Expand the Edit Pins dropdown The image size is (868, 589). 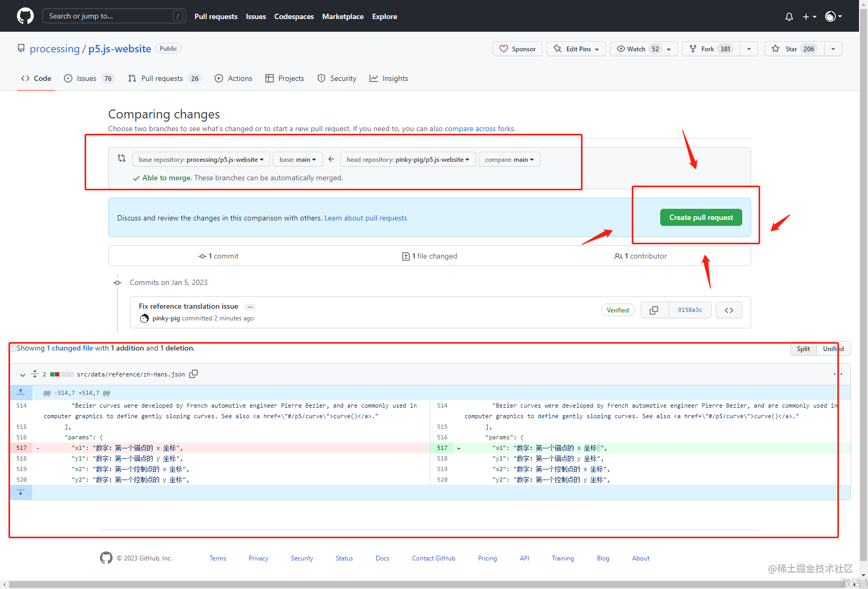pyautogui.click(x=576, y=49)
